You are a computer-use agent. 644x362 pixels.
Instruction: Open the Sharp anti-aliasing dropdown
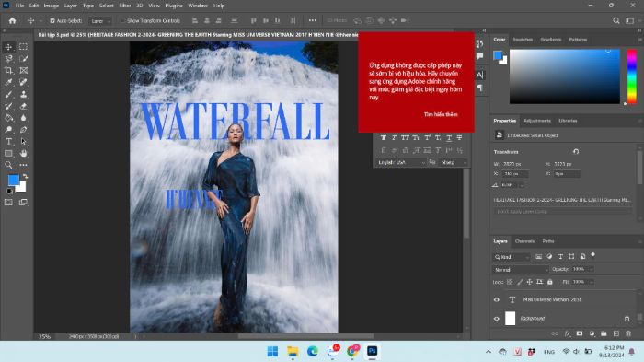point(453,162)
